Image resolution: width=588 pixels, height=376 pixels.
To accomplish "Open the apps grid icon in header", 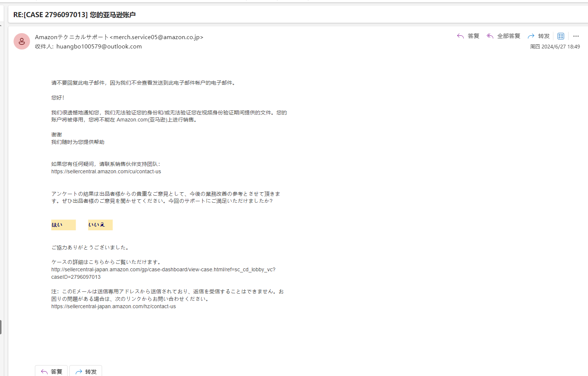I will coord(561,36).
